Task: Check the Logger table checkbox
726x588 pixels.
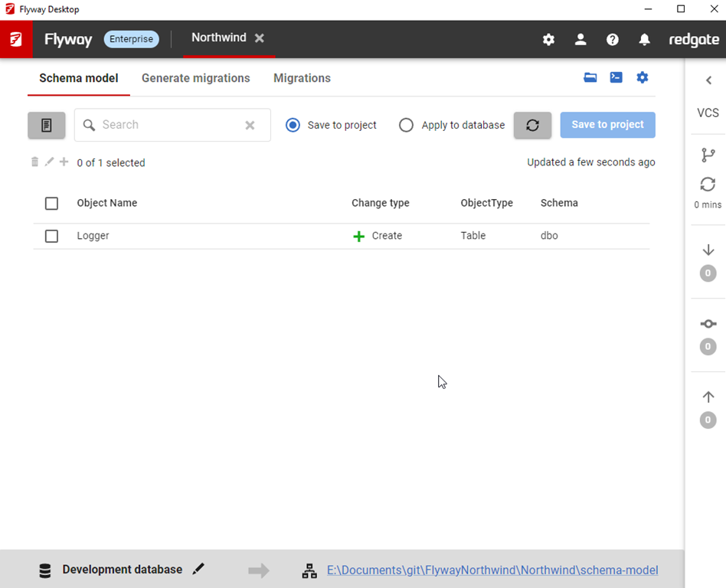Action: tap(51, 236)
